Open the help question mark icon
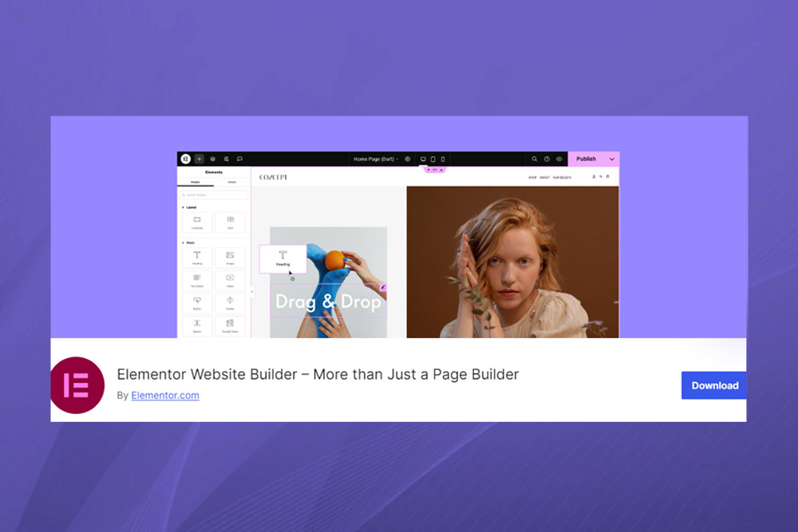 click(x=547, y=159)
